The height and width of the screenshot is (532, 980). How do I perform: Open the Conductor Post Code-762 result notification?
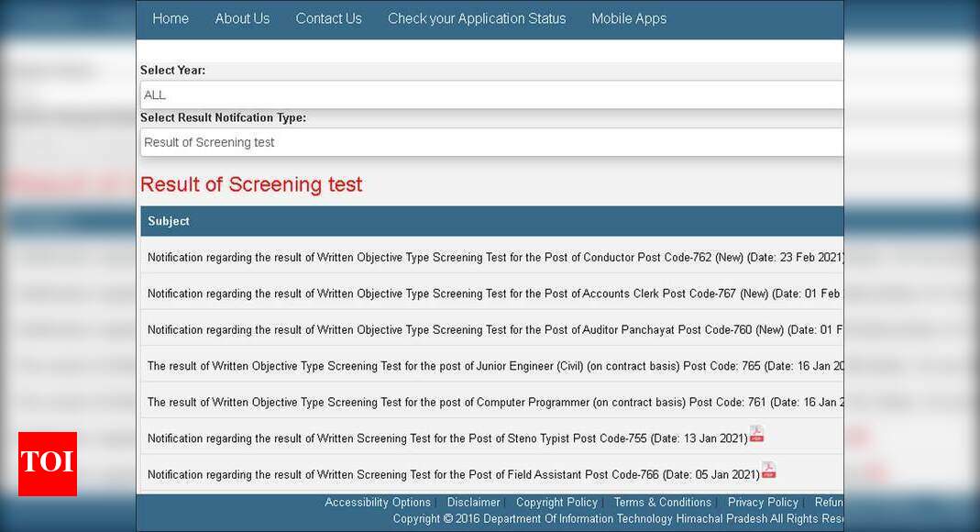495,258
